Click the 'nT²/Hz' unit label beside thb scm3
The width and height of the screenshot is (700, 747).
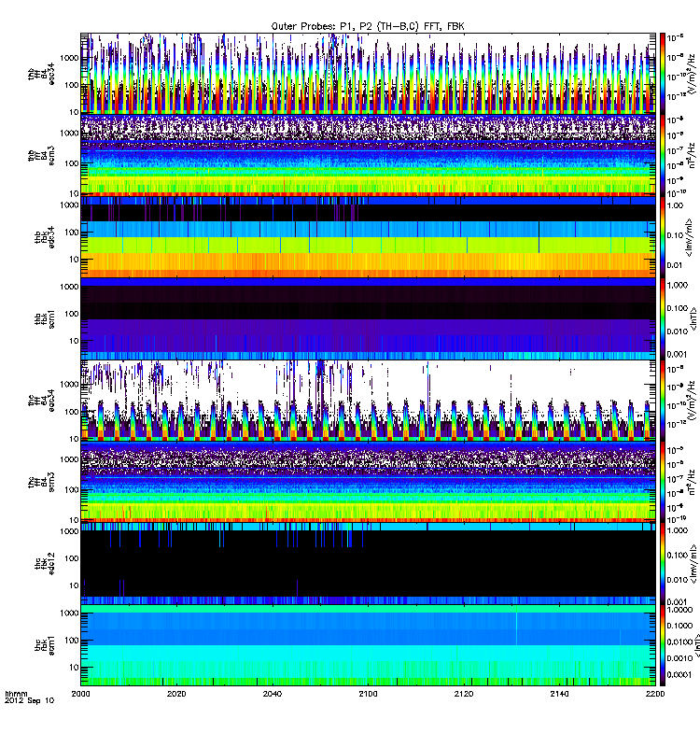[x=691, y=155]
